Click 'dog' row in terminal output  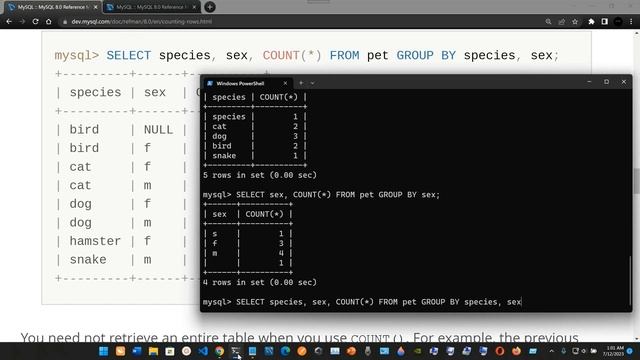(255, 136)
